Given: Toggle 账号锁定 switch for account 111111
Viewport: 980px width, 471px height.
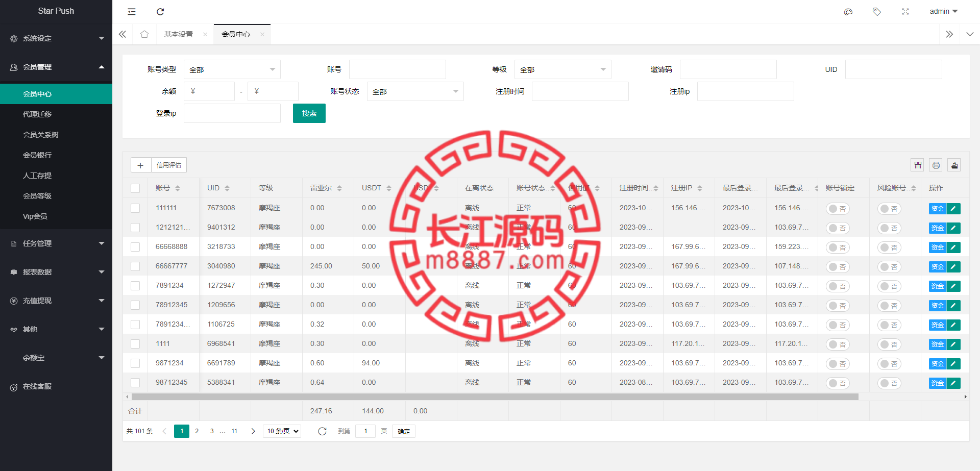Looking at the screenshot, I should click(x=838, y=209).
